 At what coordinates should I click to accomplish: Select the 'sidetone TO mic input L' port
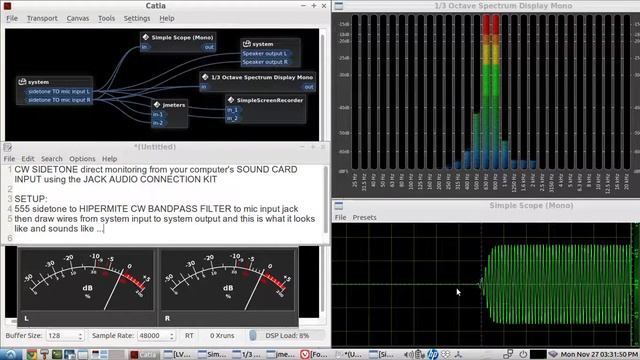58,91
